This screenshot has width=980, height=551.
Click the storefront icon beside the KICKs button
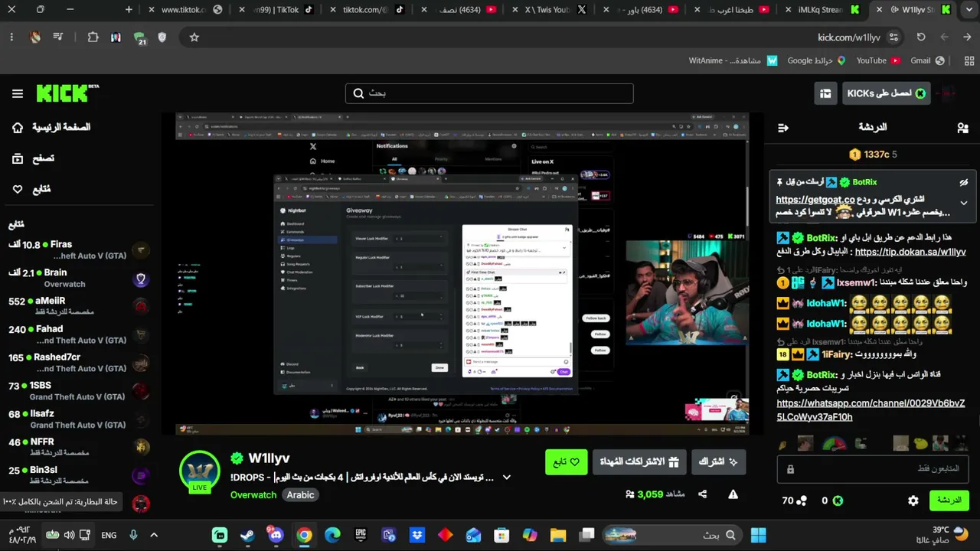pyautogui.click(x=825, y=93)
